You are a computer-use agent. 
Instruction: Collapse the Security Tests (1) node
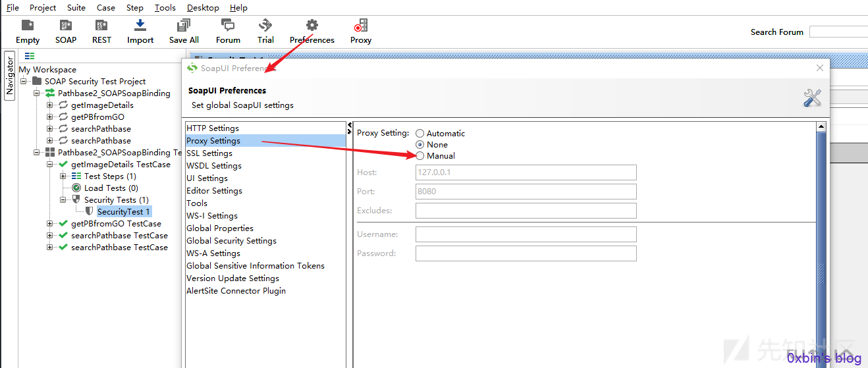[x=63, y=199]
